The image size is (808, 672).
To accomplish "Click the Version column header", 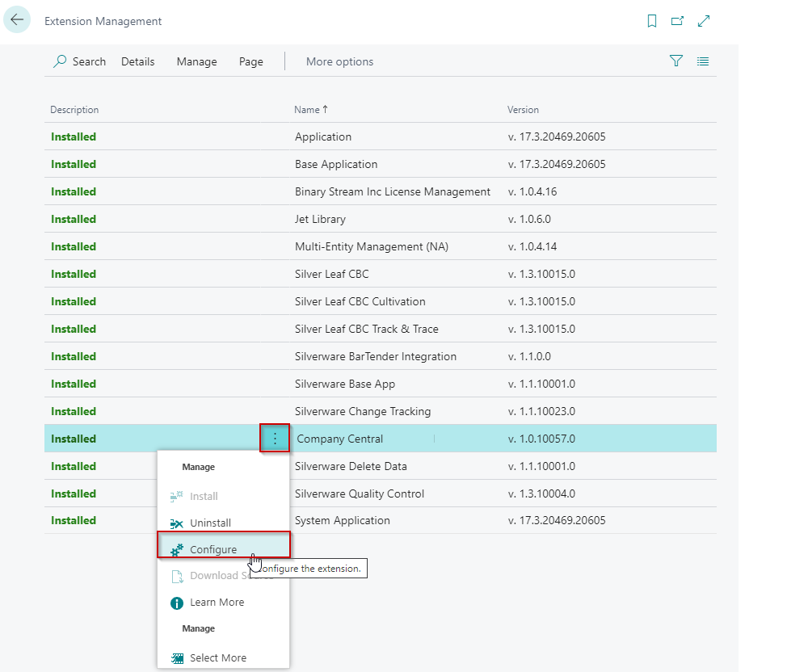I will tap(523, 110).
